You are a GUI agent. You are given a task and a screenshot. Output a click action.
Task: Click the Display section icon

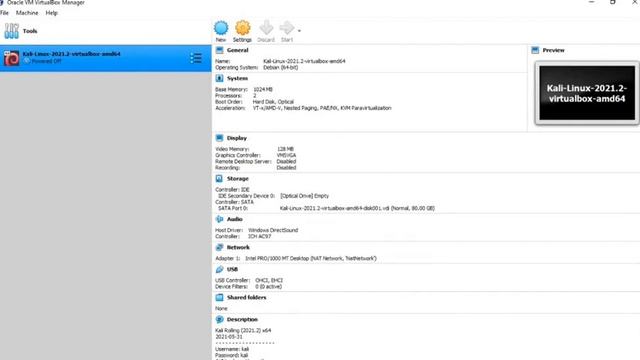pos(219,138)
